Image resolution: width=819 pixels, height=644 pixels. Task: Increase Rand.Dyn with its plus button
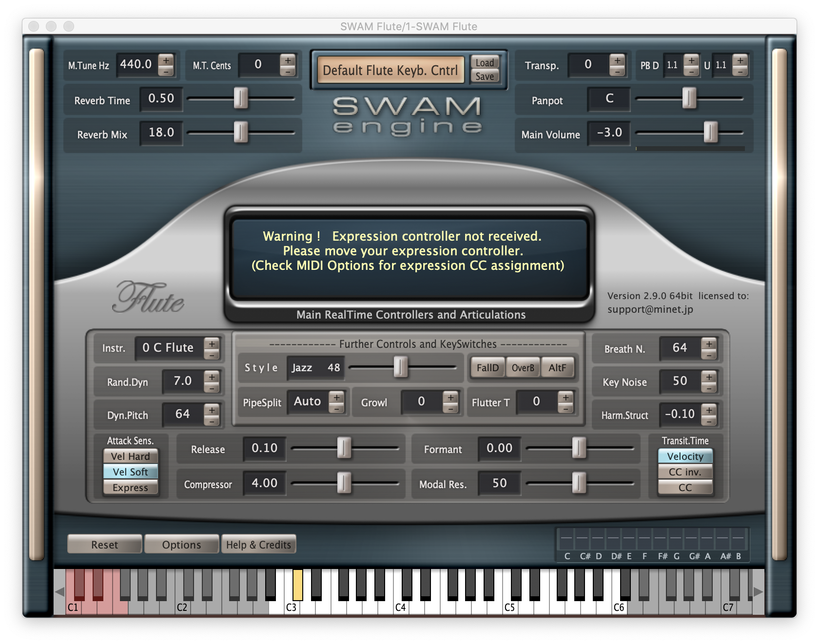pos(212,377)
